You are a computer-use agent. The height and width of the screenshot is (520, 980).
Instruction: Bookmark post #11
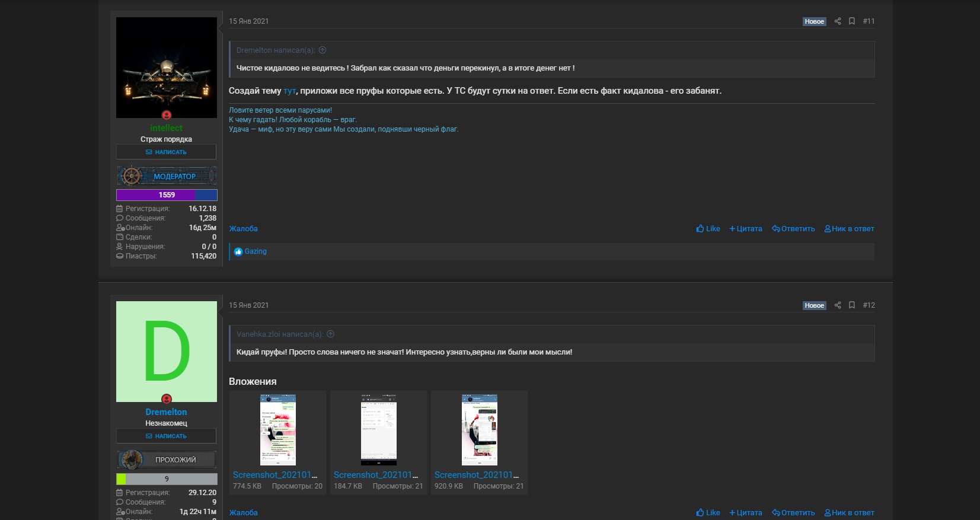(852, 21)
